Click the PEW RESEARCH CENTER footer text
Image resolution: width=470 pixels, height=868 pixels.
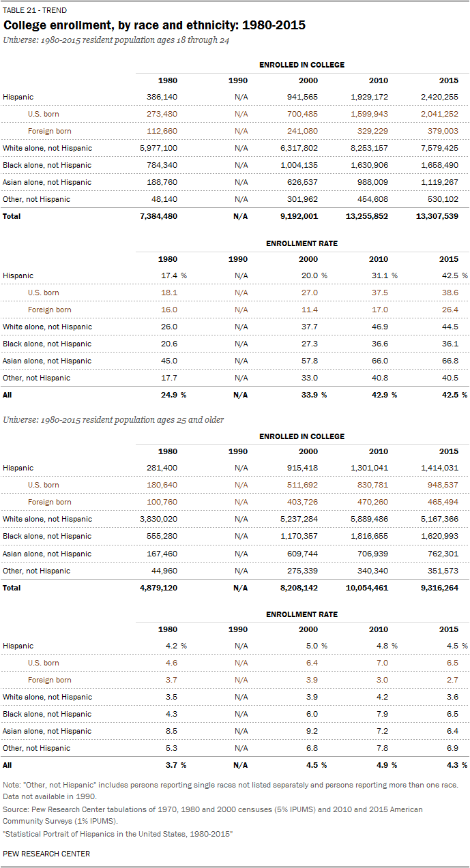(46, 854)
